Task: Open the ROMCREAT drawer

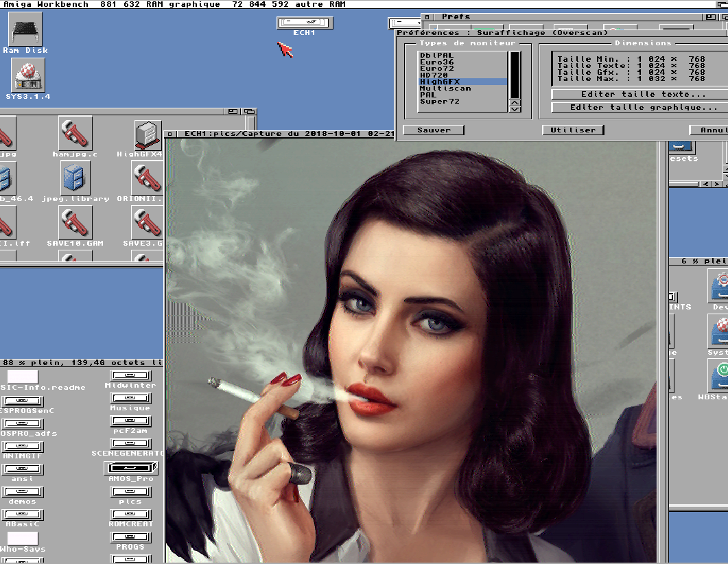Action: pos(130,515)
